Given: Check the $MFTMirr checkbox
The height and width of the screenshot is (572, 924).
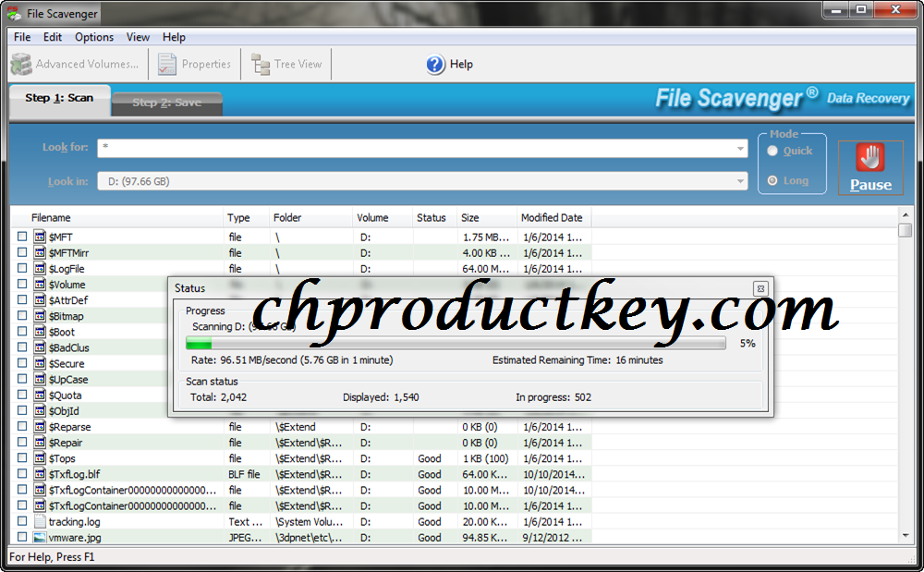Looking at the screenshot, I should [x=22, y=252].
